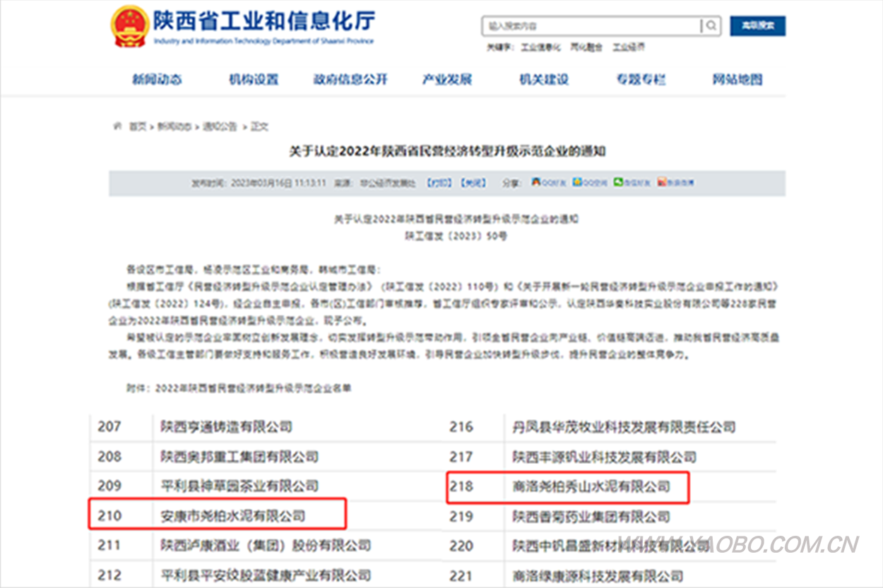Go to 首页 in the breadcrumb
This screenshot has height=588, width=883.
[137, 127]
